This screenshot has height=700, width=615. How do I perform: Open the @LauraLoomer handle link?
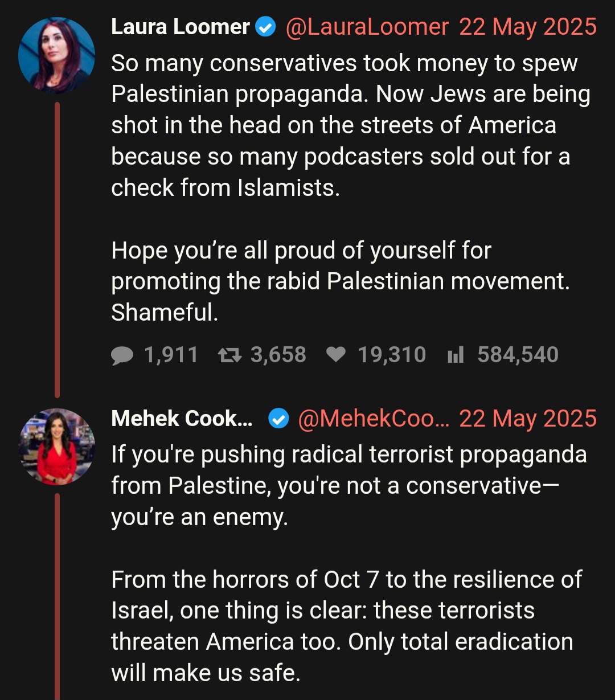[x=367, y=27]
